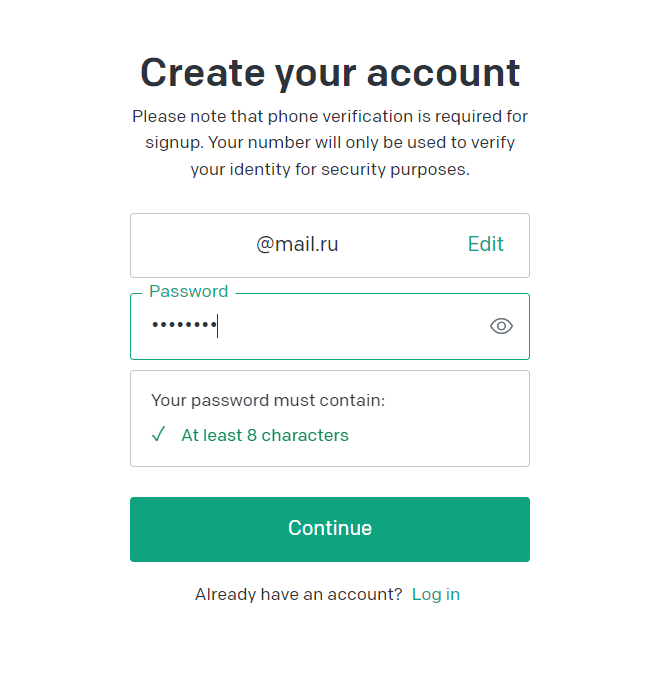This screenshot has height=691, width=664.
Task: Click the 'signup. Your number will only' line
Action: click(x=330, y=143)
